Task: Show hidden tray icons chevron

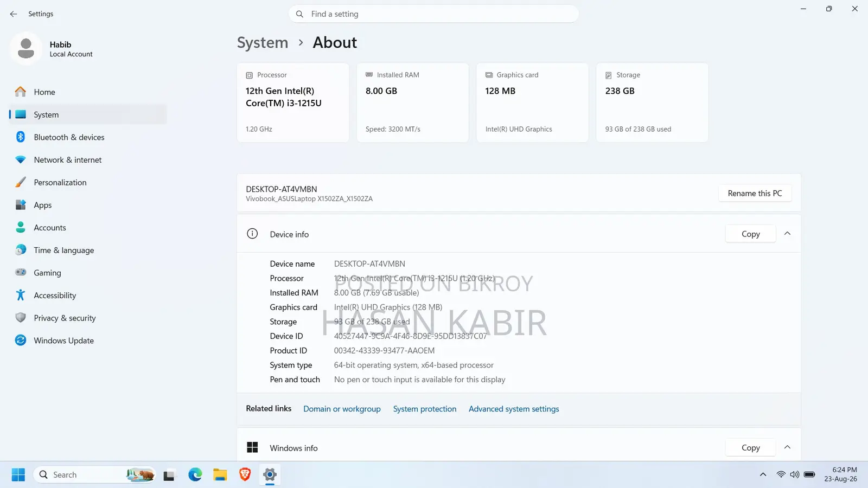Action: [763, 474]
